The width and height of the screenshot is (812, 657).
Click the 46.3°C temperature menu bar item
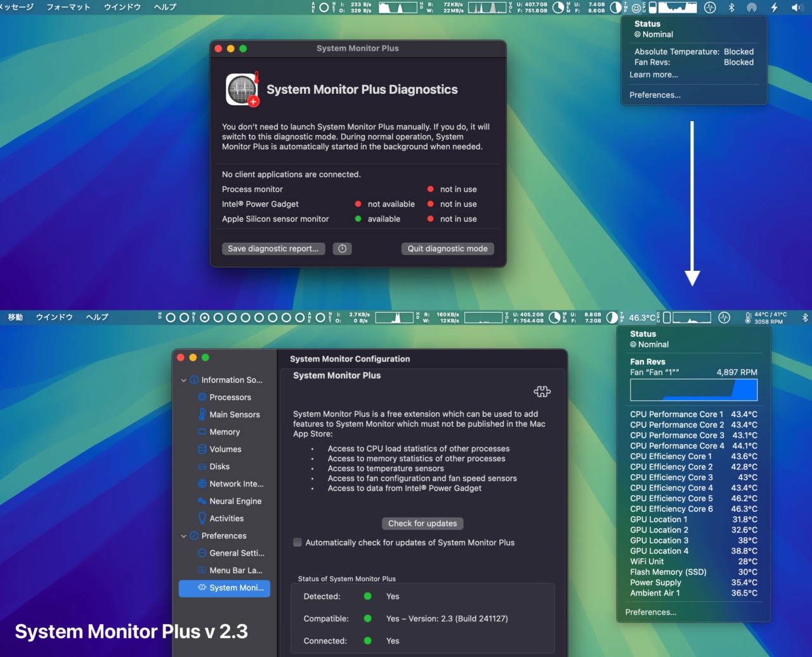(x=642, y=318)
